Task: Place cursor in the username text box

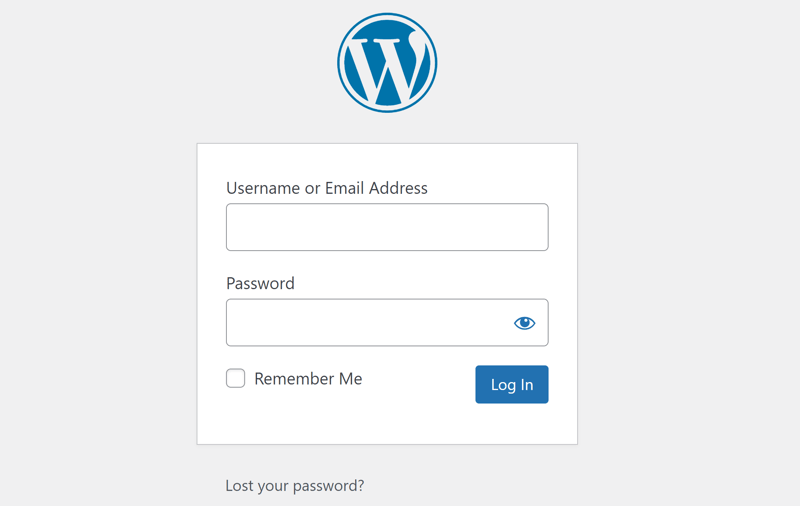Action: (387, 227)
